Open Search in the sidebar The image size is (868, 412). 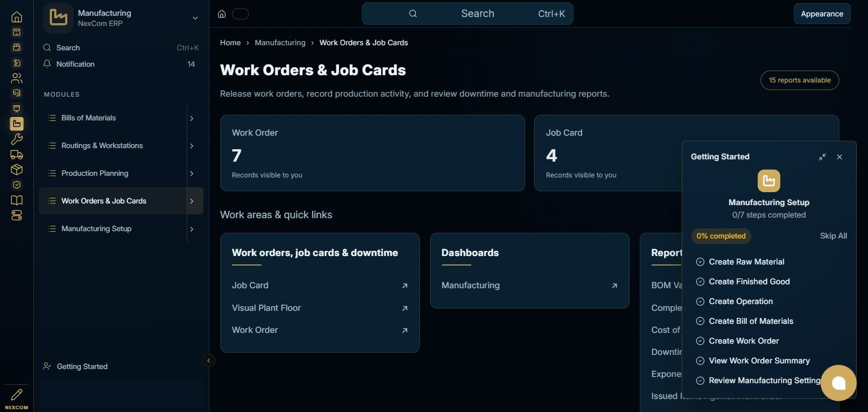[121, 48]
